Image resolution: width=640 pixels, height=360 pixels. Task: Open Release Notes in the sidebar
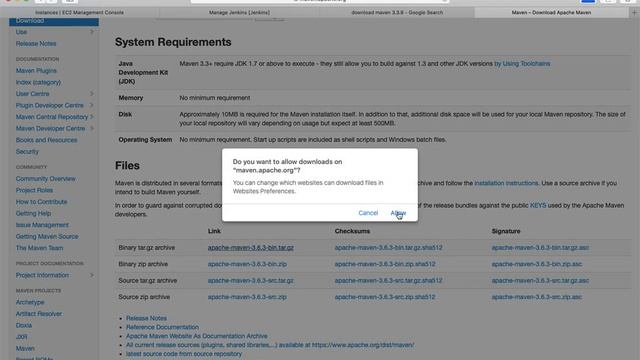click(x=36, y=43)
